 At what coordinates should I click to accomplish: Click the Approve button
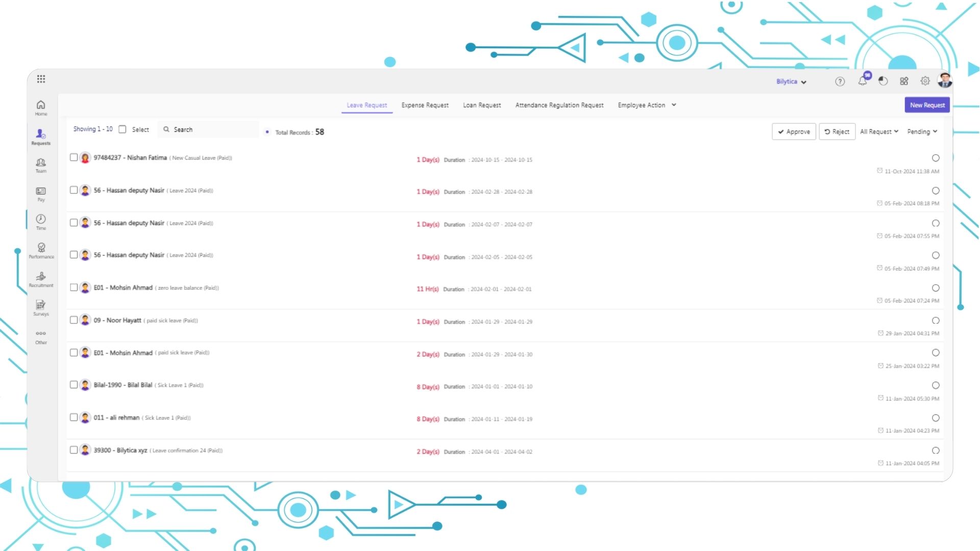tap(794, 131)
